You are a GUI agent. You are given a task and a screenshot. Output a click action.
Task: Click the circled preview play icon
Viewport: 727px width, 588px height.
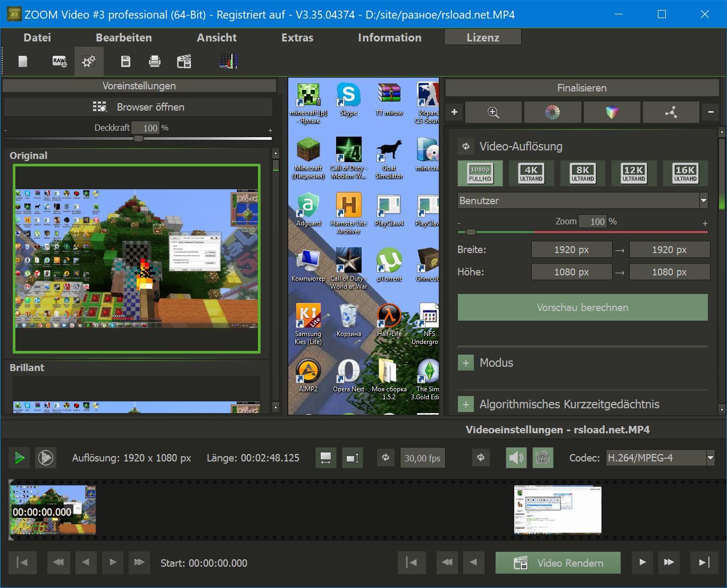pyautogui.click(x=46, y=458)
